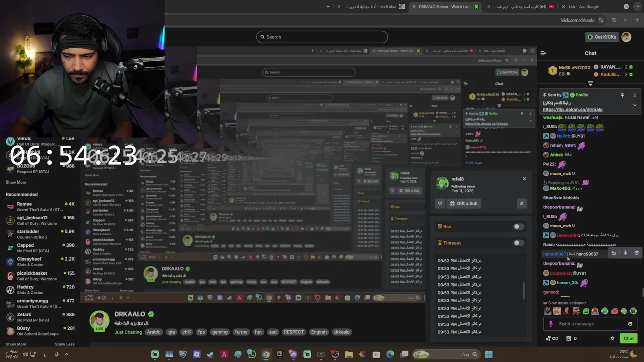Image resolution: width=644 pixels, height=362 pixels.
Task: Send message with green Chat button
Action: tap(629, 338)
